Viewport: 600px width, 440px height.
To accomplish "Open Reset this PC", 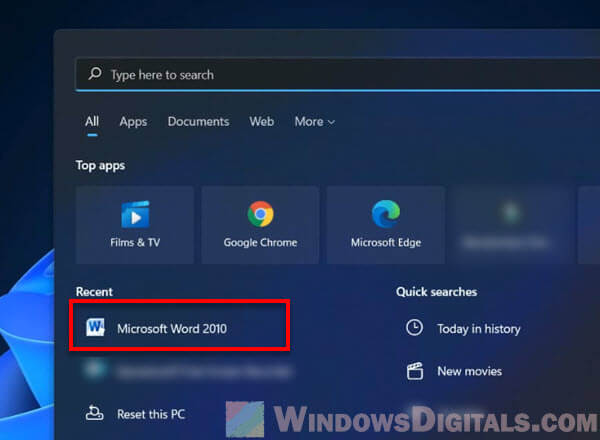I will point(135,414).
